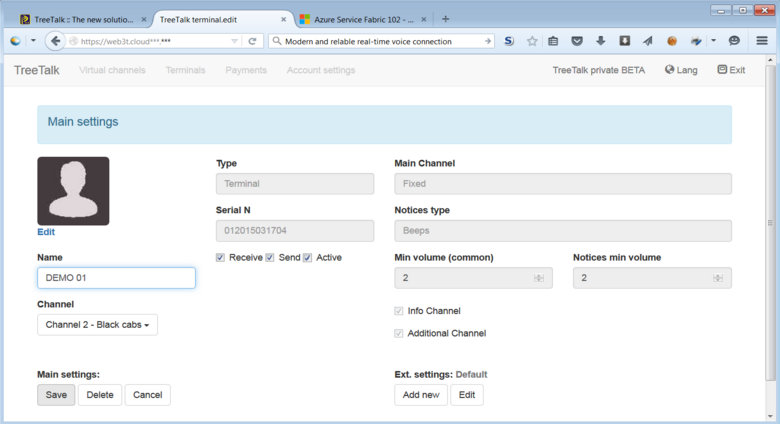Click the Edit link under the avatar

(46, 232)
